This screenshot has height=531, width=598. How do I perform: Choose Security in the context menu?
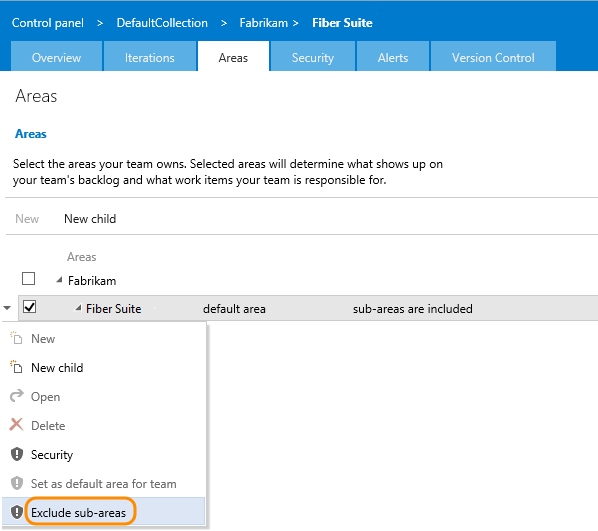pyautogui.click(x=104, y=455)
